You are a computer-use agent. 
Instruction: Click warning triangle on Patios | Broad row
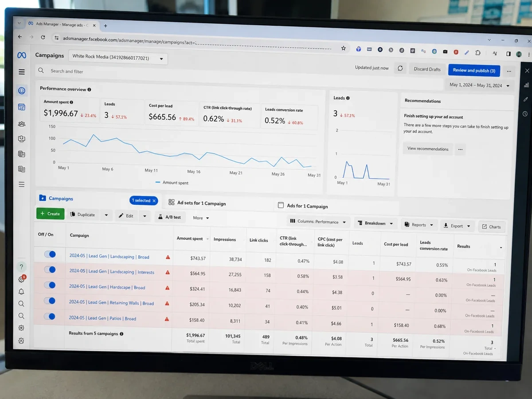tap(167, 319)
